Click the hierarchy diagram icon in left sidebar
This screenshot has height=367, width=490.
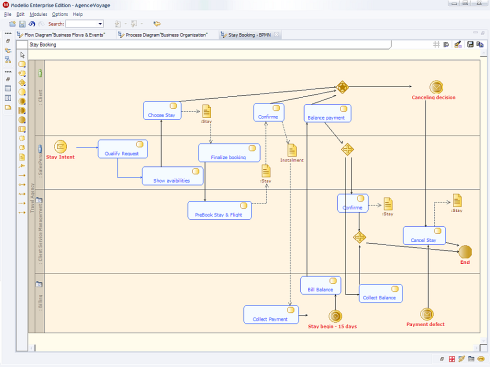8,60
